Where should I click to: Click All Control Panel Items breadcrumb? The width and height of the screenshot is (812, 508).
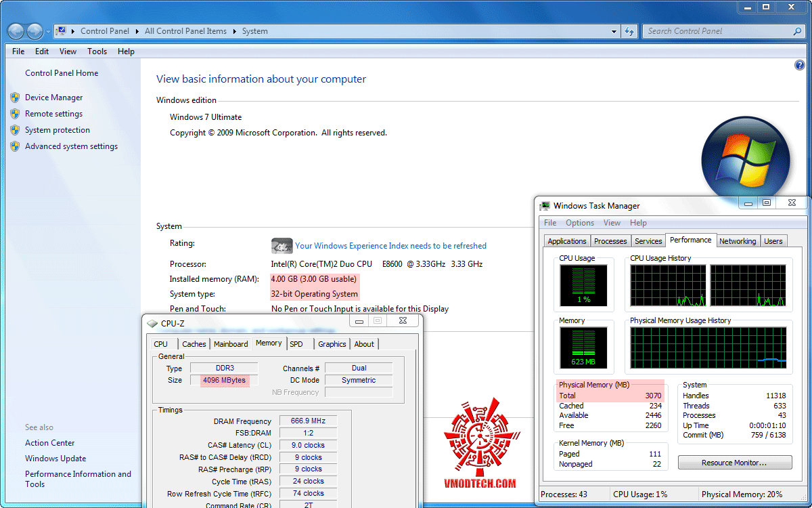click(x=185, y=31)
